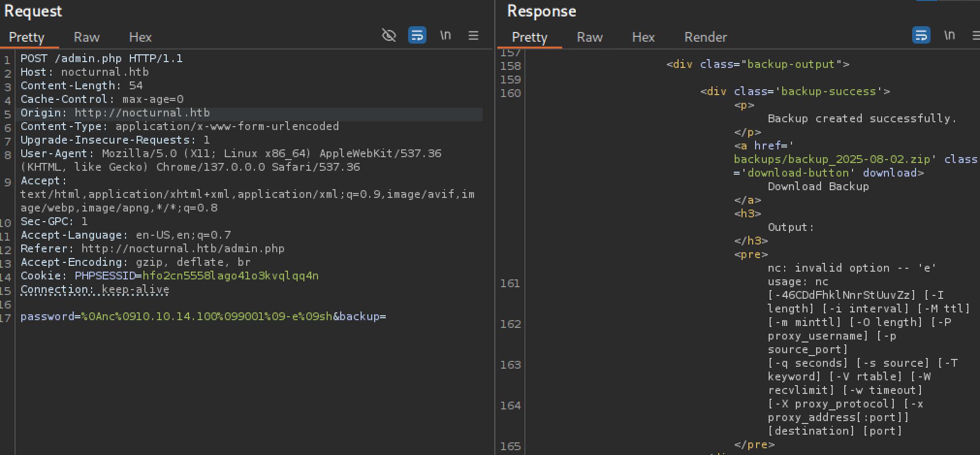This screenshot has height=455, width=980.
Task: Click the (KHTML, like Gecko) Chrome/137 line
Action: point(190,167)
